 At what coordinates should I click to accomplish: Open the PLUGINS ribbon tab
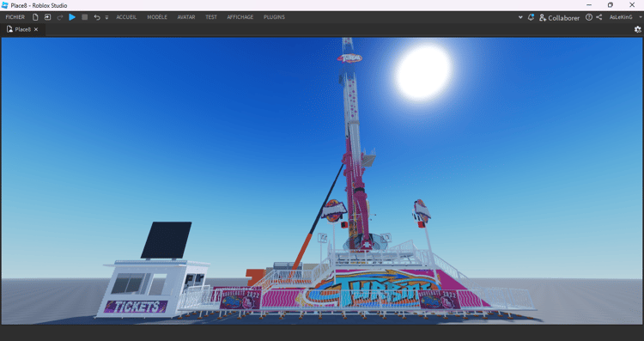point(275,17)
